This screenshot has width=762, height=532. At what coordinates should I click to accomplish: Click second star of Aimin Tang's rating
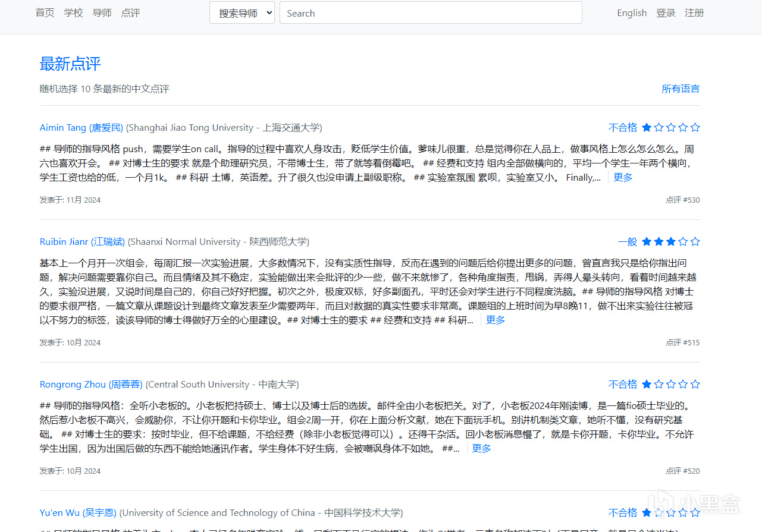pos(659,127)
